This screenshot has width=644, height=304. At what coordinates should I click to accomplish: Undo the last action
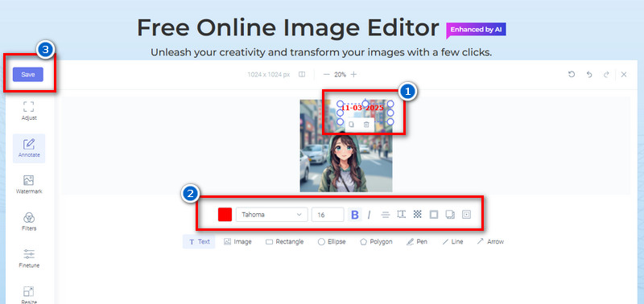[x=589, y=75]
